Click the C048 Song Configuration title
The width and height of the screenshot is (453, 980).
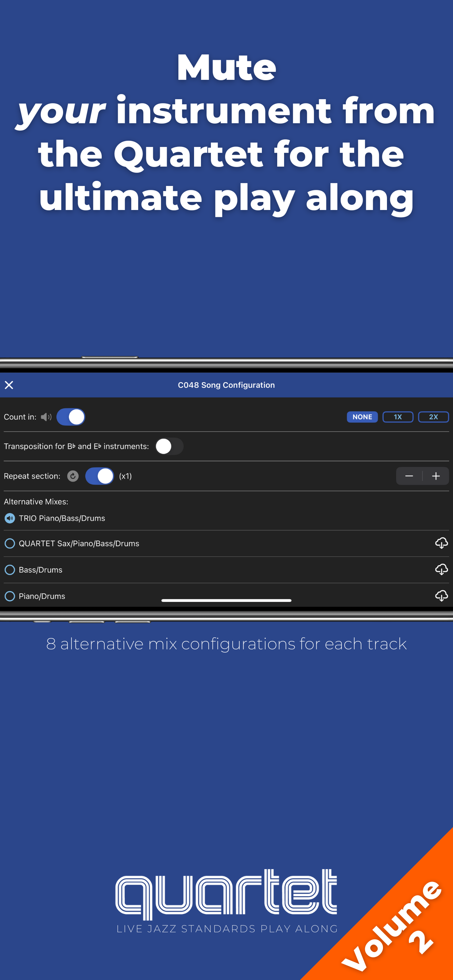[x=226, y=385]
